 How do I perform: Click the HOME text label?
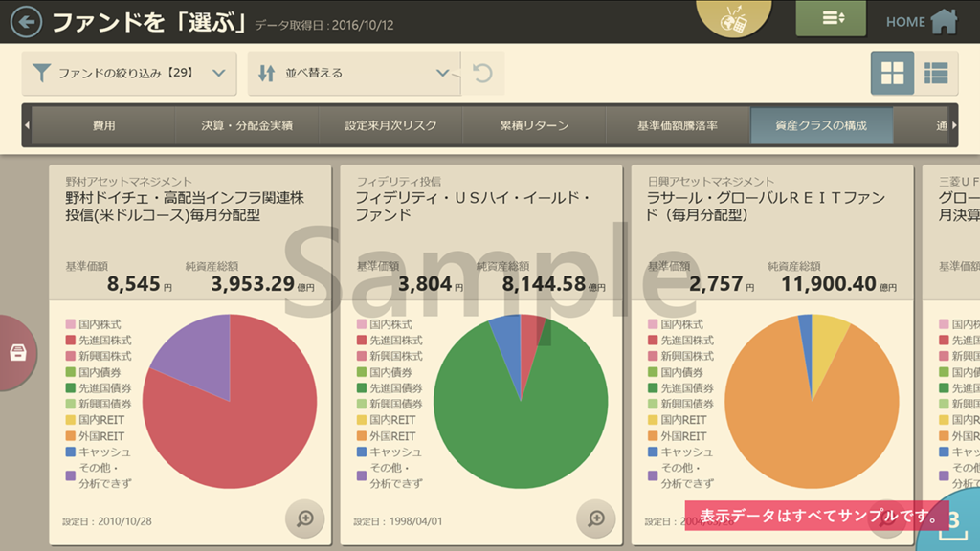click(905, 22)
